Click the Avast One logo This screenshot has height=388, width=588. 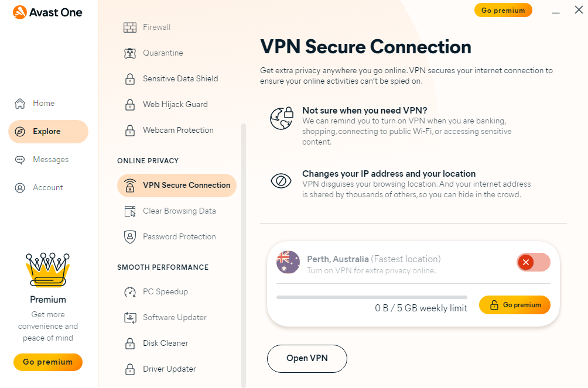pyautogui.click(x=48, y=12)
